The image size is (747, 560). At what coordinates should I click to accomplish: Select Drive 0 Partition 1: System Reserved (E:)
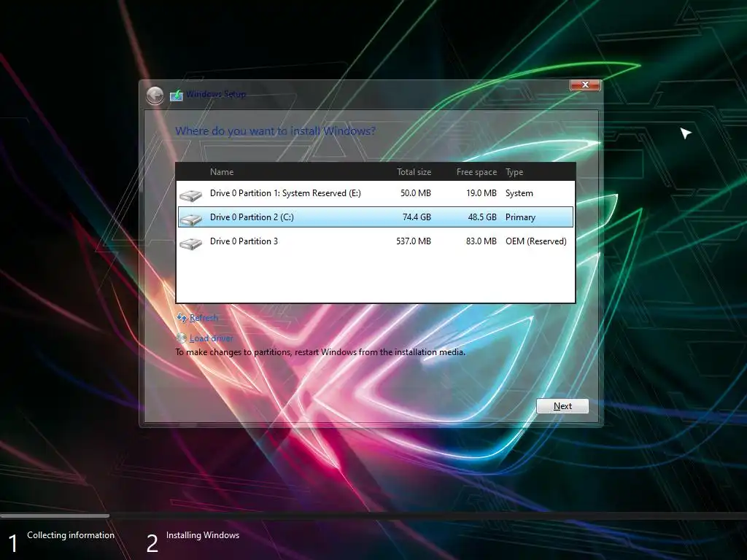coord(376,193)
